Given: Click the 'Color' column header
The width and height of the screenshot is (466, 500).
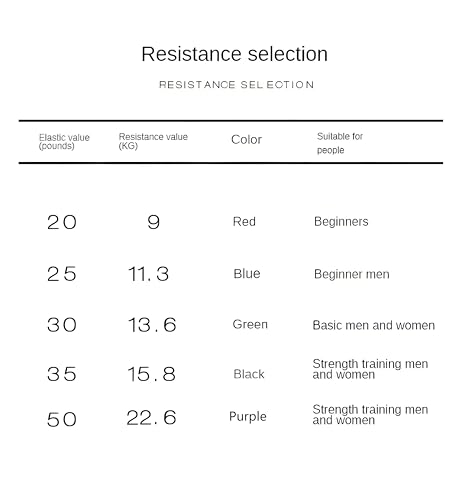Looking at the screenshot, I should click(246, 140).
